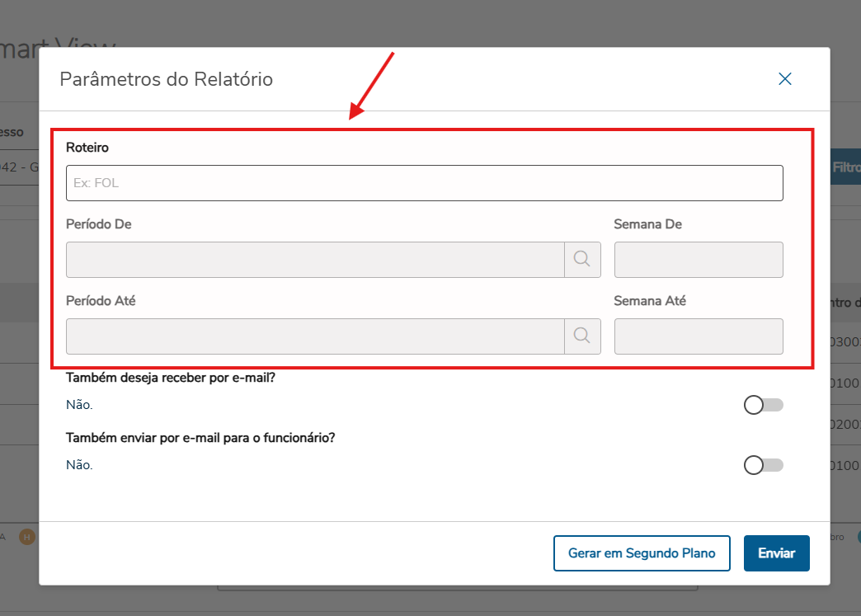
Task: Click the Enviar button
Action: coord(776,553)
